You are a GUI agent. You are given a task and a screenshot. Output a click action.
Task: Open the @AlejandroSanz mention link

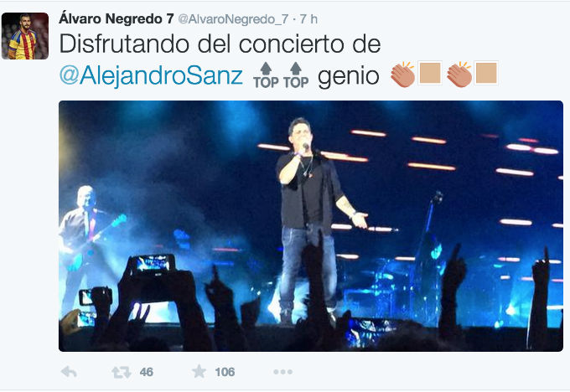tap(151, 75)
